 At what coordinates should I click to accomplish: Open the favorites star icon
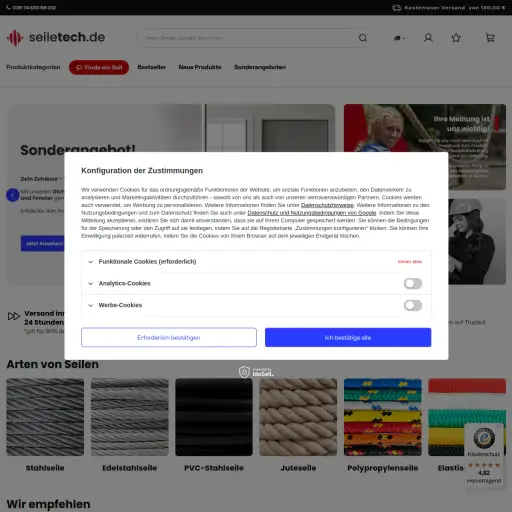[456, 38]
